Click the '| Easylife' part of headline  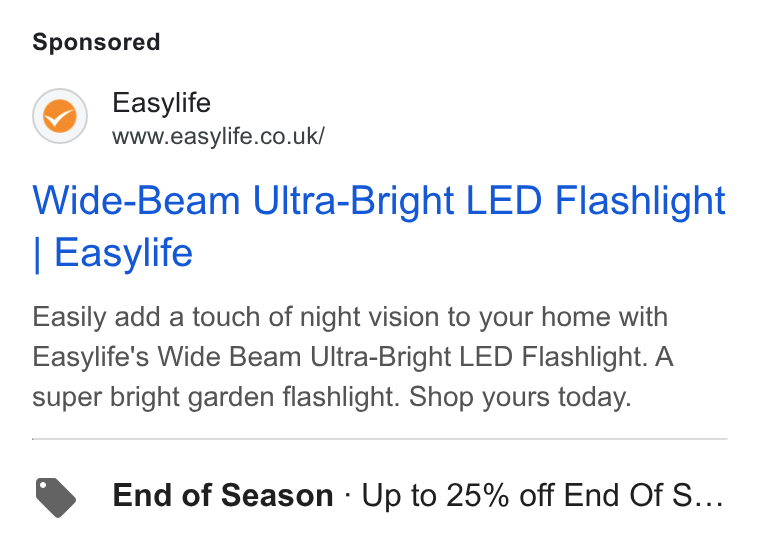[x=112, y=253]
